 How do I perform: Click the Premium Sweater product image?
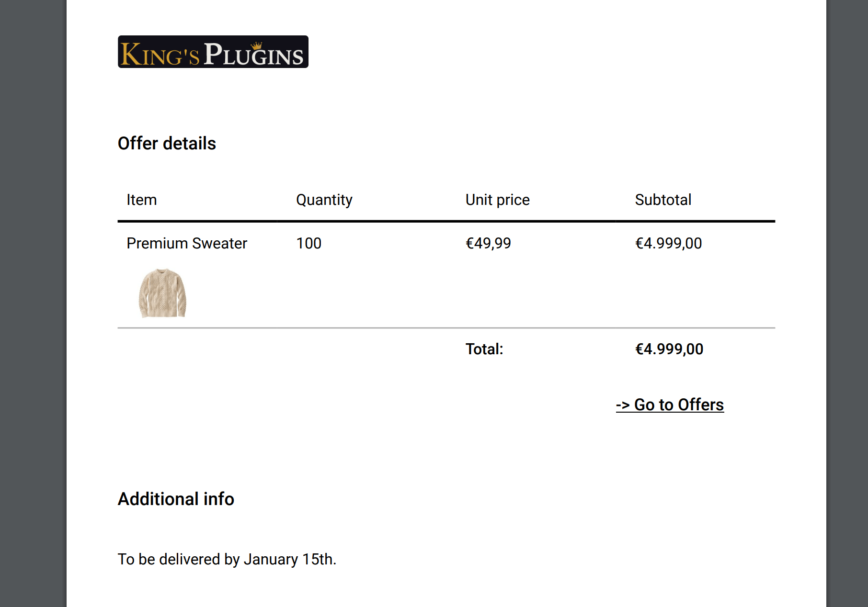[x=162, y=293]
